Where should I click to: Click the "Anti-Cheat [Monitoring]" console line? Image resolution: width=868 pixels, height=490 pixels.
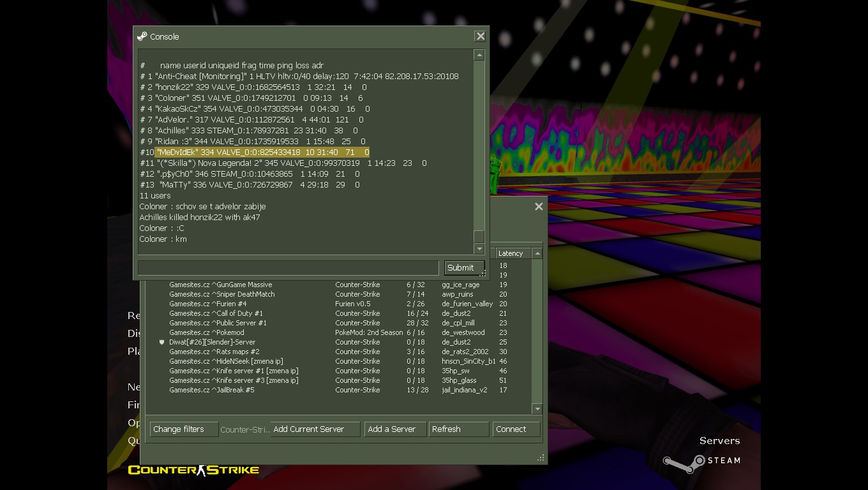[x=299, y=76]
